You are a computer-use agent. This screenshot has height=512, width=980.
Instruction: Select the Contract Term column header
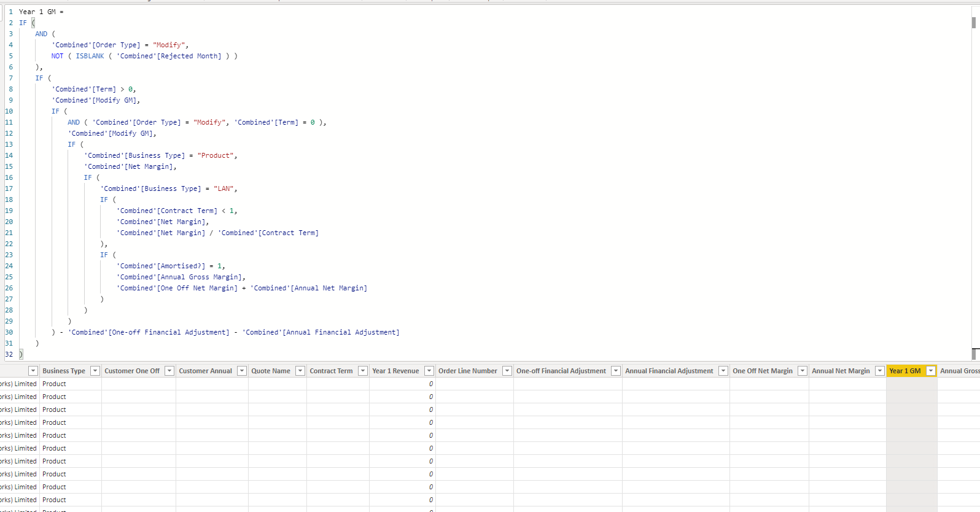[331, 371]
